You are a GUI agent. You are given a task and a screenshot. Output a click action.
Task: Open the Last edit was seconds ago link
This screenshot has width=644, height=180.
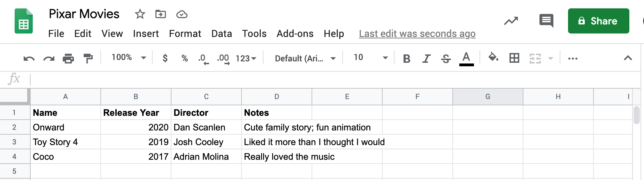tap(417, 34)
